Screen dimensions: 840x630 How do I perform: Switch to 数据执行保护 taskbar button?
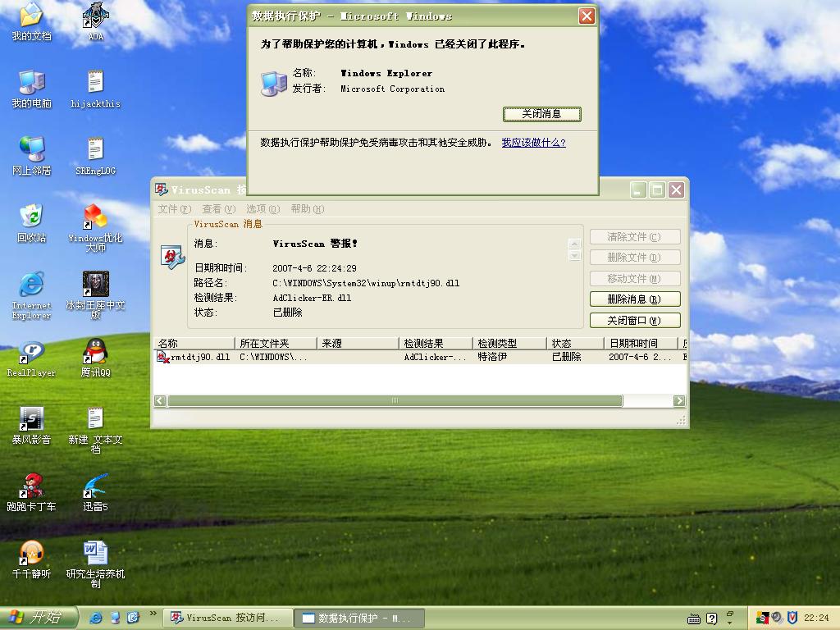click(x=360, y=619)
